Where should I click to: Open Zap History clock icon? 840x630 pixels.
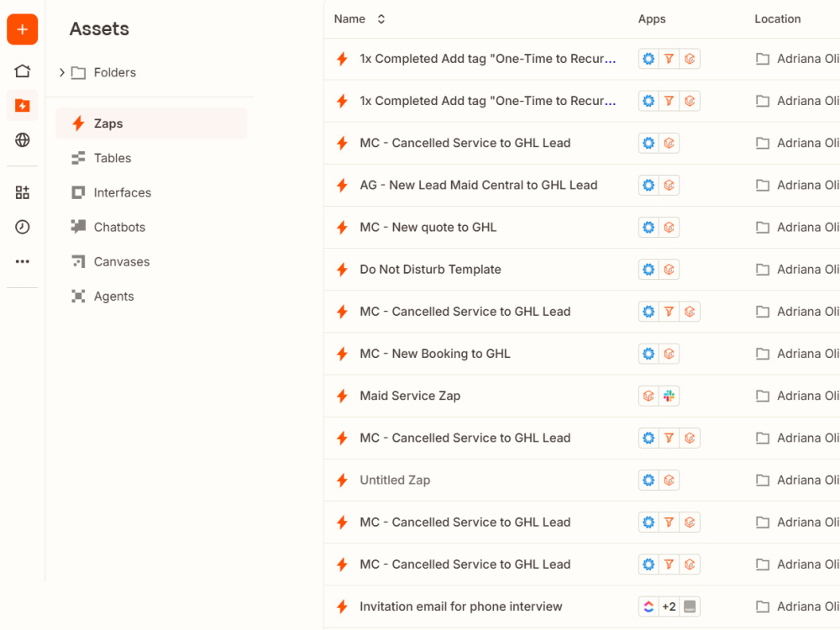tap(22, 227)
